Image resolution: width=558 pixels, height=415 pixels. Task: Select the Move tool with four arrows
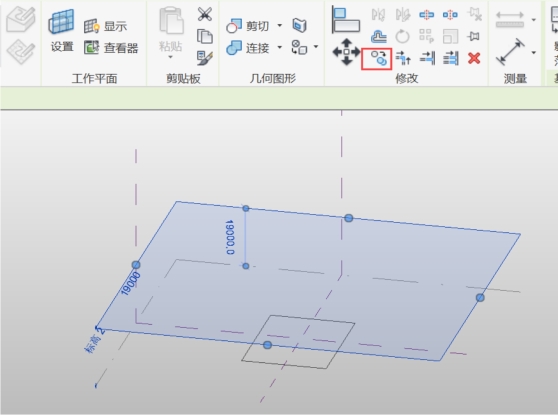[346, 52]
